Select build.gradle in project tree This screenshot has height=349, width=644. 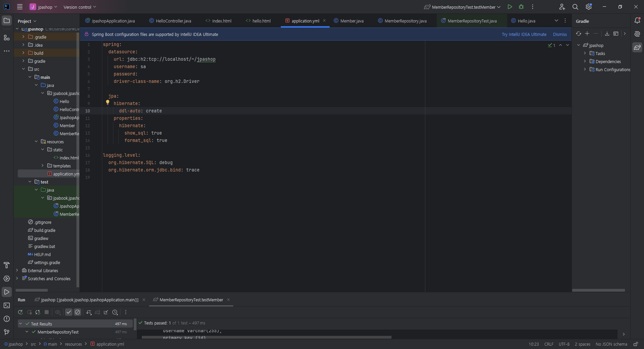point(45,230)
